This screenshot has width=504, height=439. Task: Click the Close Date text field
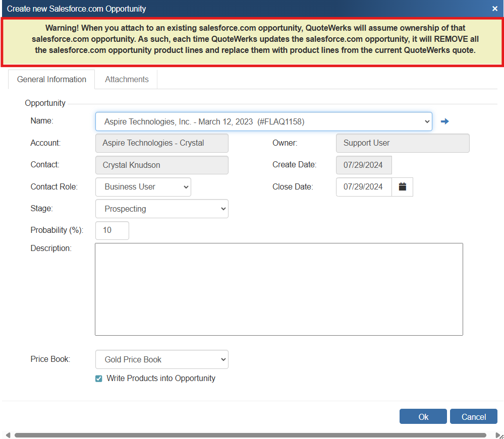tap(364, 187)
